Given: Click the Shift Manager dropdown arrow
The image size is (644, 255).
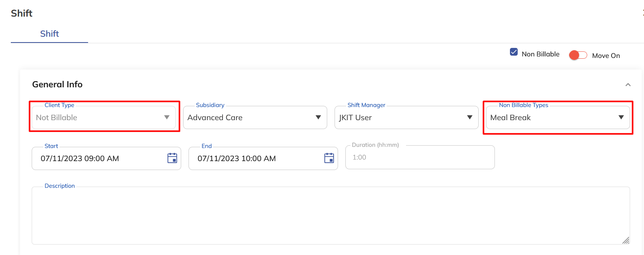Looking at the screenshot, I should point(470,117).
